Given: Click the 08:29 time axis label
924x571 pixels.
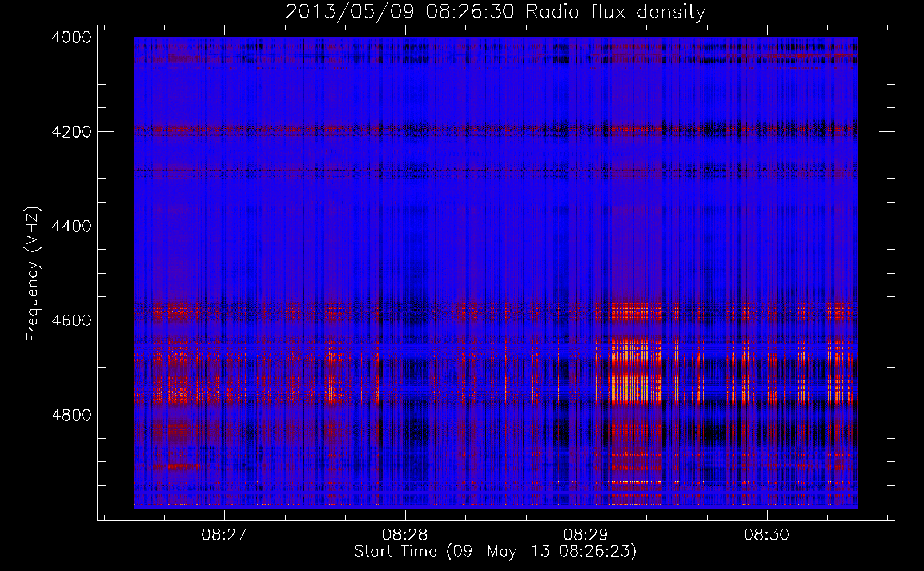Looking at the screenshot, I should (x=586, y=535).
